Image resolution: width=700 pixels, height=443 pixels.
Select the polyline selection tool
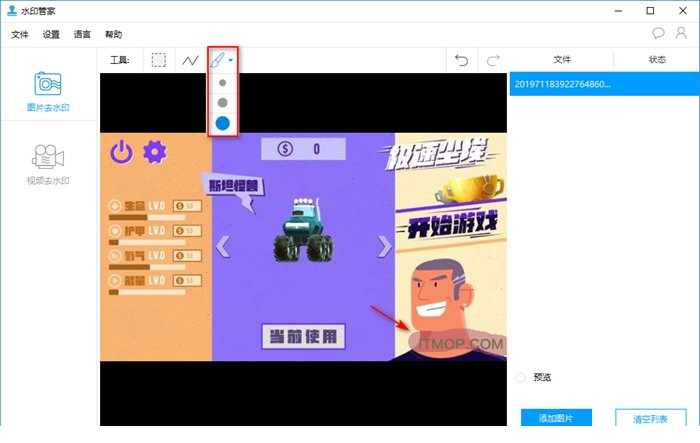click(x=191, y=60)
